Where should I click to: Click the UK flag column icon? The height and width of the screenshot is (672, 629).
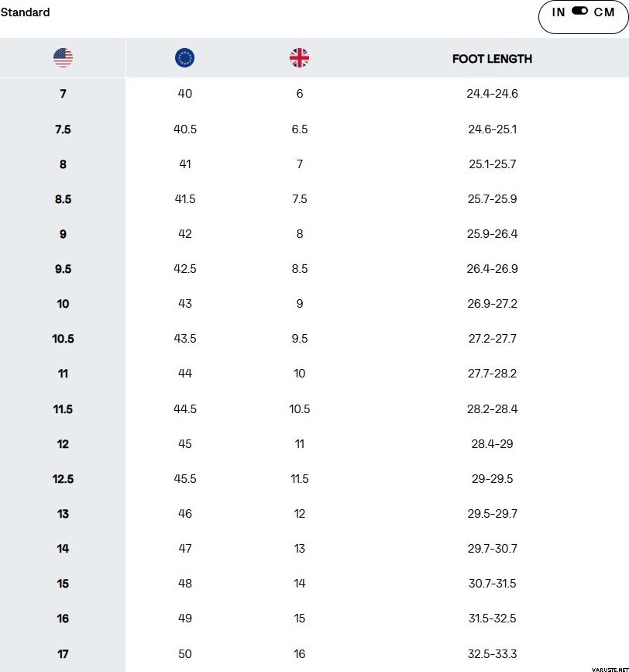[x=299, y=57]
